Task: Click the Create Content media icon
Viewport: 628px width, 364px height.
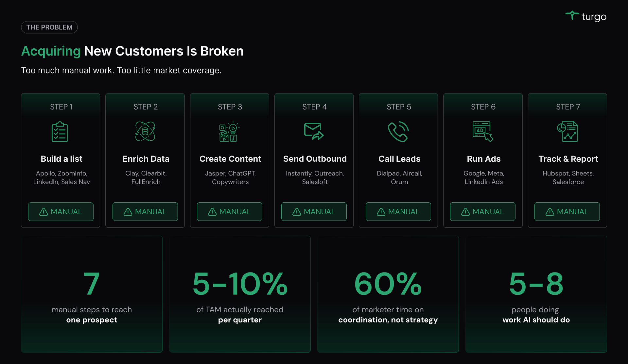Action: point(229,131)
